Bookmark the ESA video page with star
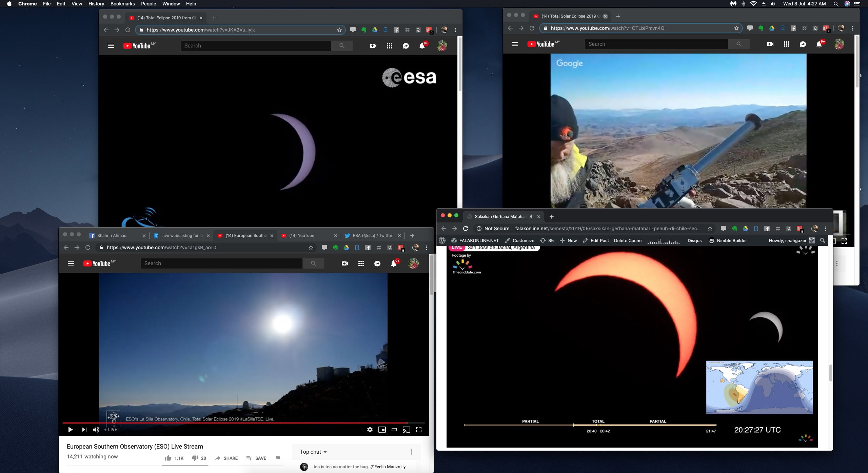The height and width of the screenshot is (473, 868). (339, 30)
